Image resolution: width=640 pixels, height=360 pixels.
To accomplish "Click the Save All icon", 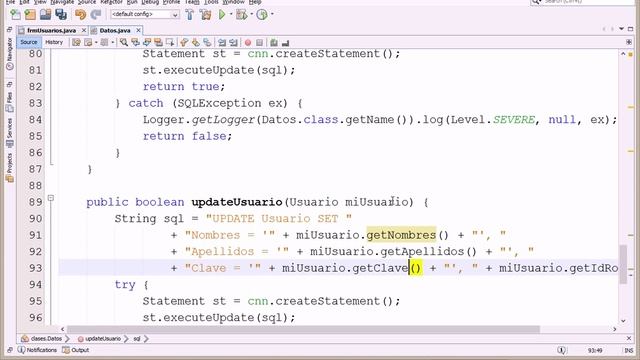I will pos(61,15).
